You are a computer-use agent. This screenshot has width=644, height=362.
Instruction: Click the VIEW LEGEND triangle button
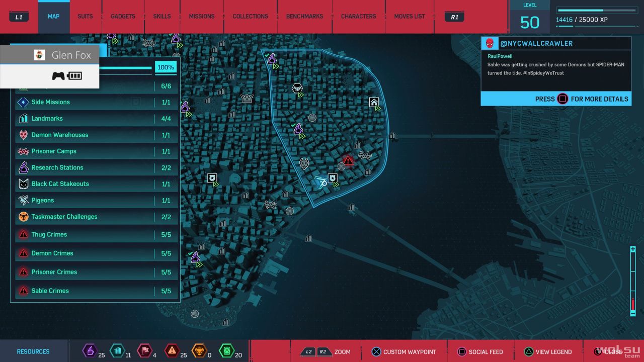coord(528,352)
